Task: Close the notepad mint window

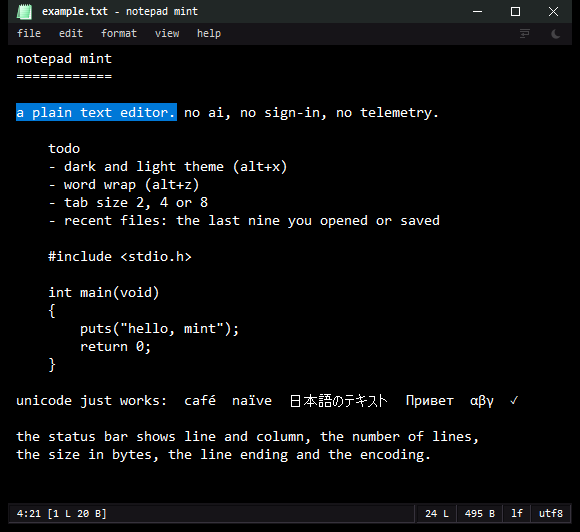Action: click(553, 11)
